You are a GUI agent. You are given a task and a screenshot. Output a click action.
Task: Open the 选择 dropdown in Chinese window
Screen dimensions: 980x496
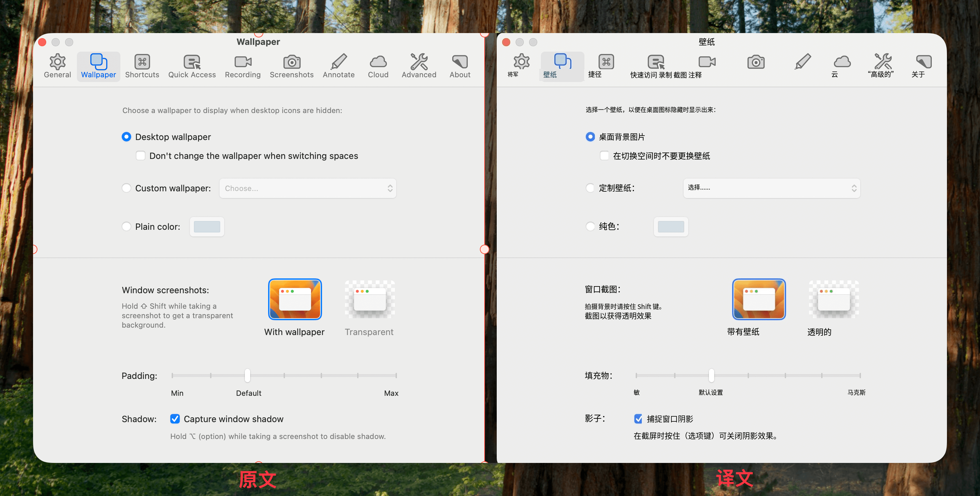771,188
